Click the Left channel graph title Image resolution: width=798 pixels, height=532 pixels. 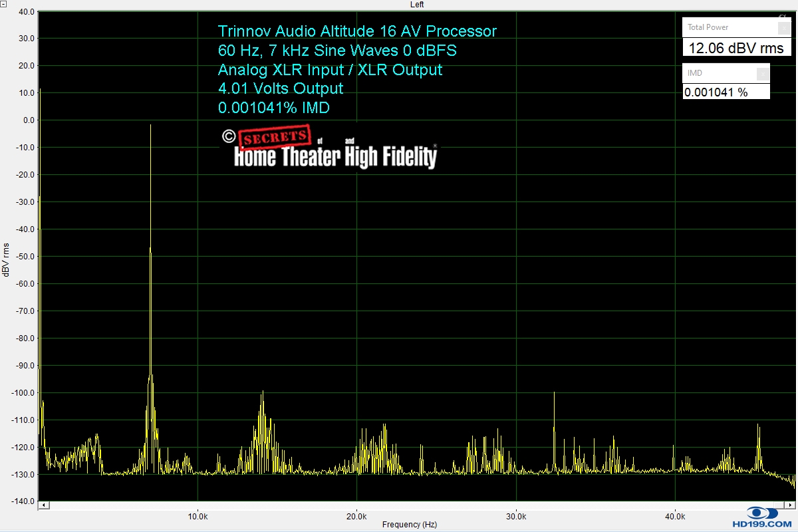click(x=417, y=5)
